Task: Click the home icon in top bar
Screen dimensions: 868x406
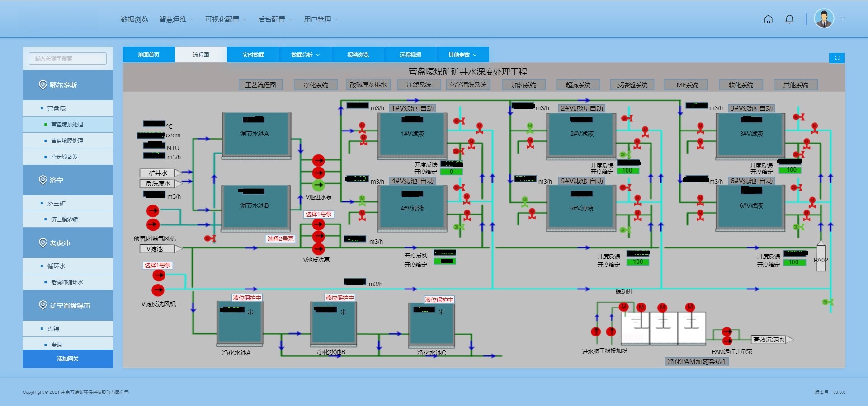Action: click(768, 19)
